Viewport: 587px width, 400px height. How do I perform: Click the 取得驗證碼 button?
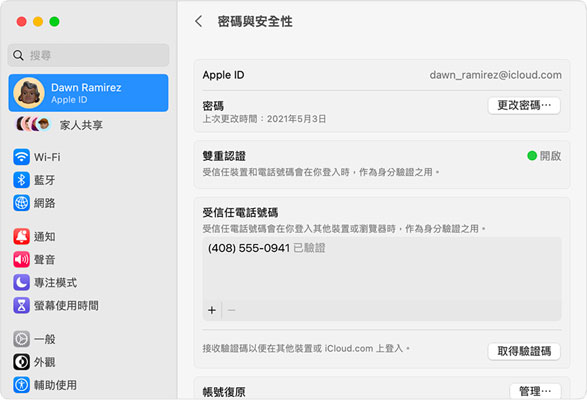coord(524,351)
